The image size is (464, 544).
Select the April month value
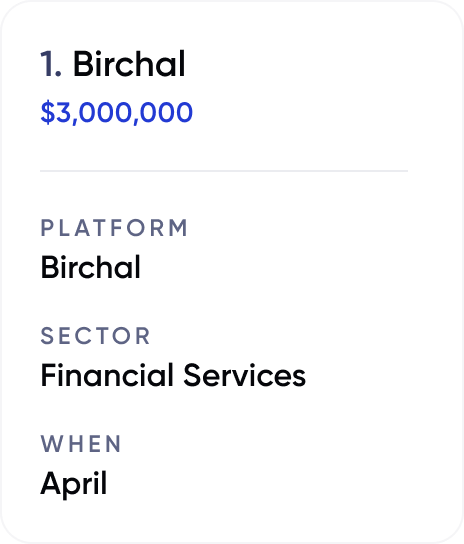(74, 484)
